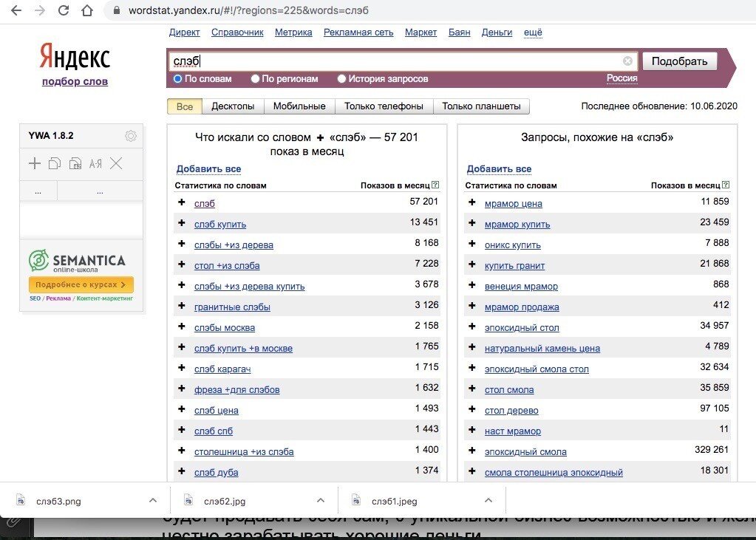Click YWA panel plus add icon

click(35, 163)
